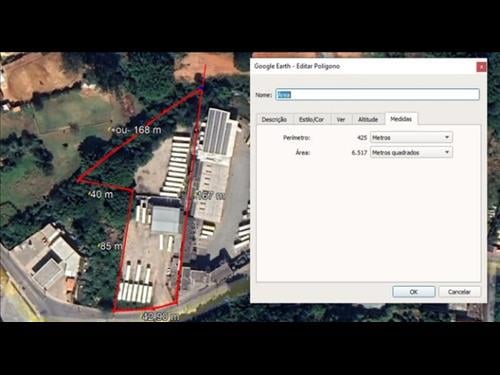Go to the Altitude tab

pyautogui.click(x=368, y=119)
